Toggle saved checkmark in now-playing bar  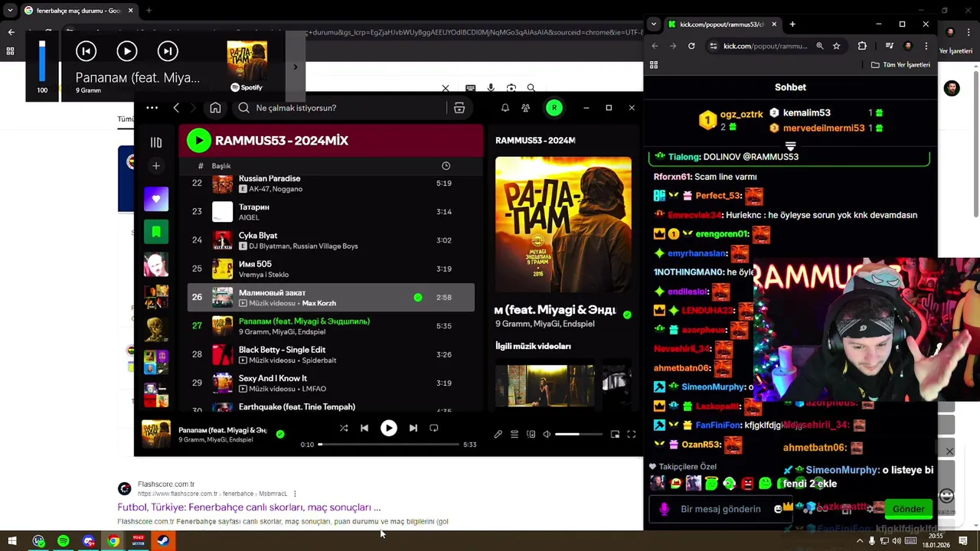pyautogui.click(x=280, y=434)
